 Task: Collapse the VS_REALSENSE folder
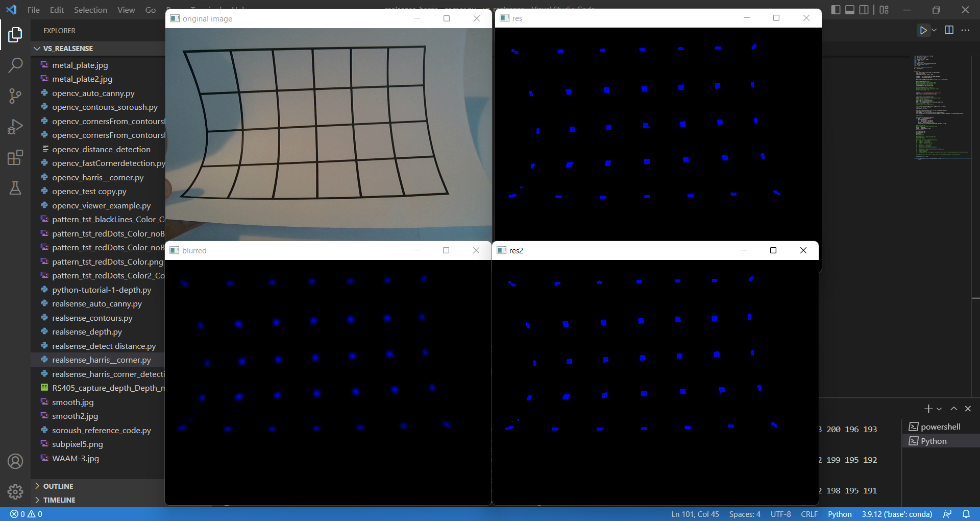click(36, 49)
